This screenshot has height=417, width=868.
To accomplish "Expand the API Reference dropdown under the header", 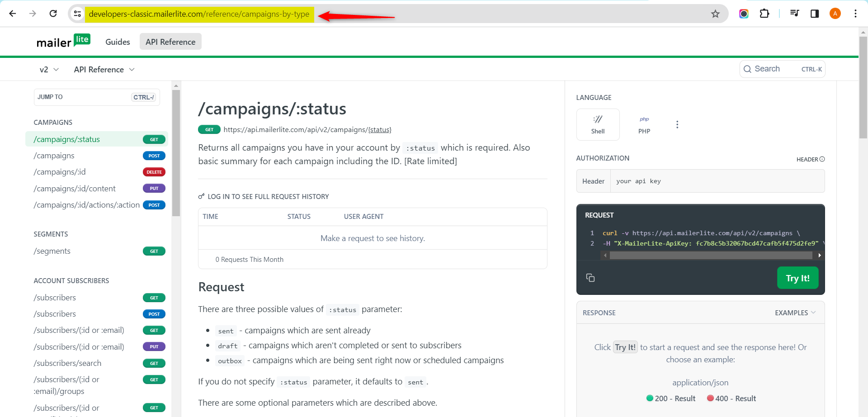I will [104, 70].
